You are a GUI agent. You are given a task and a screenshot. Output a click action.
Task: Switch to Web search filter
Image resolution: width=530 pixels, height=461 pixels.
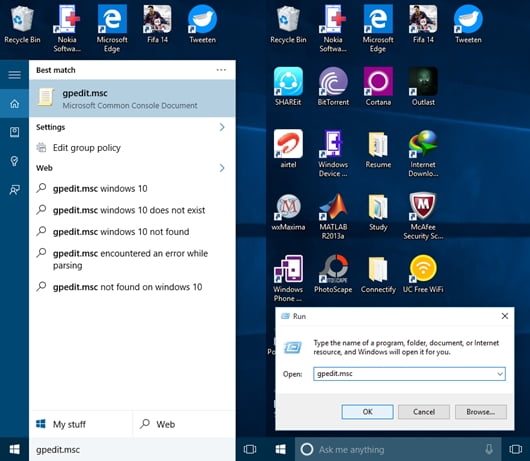pos(184,424)
